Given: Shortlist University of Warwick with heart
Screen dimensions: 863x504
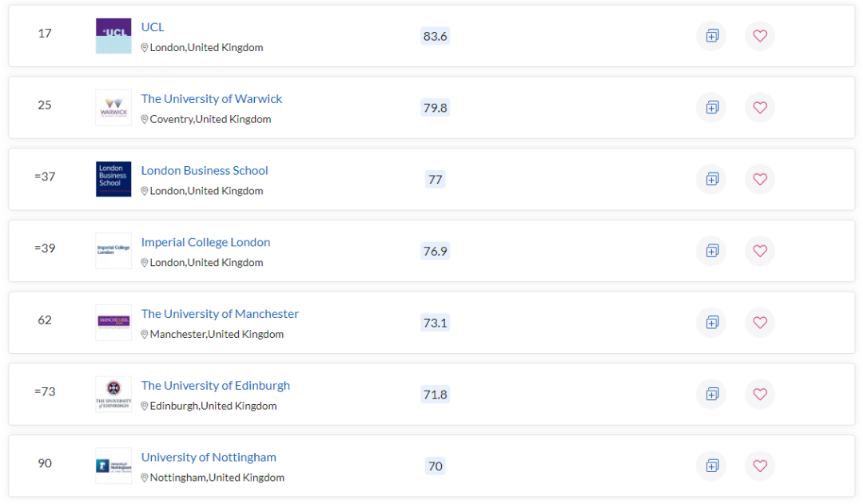Looking at the screenshot, I should click(760, 107).
